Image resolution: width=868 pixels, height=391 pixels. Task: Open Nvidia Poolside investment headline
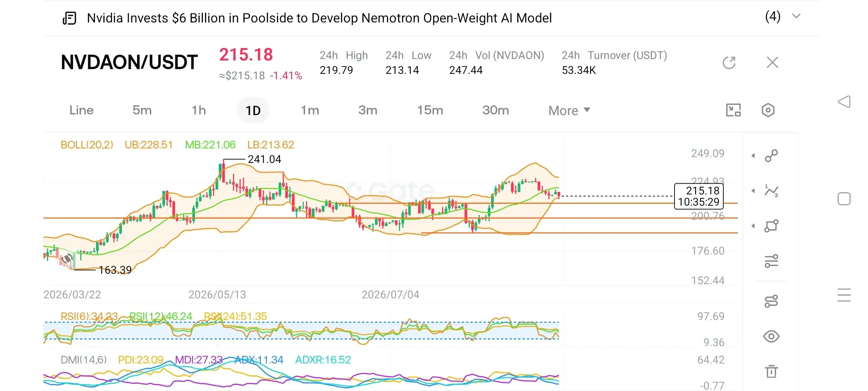pos(319,18)
